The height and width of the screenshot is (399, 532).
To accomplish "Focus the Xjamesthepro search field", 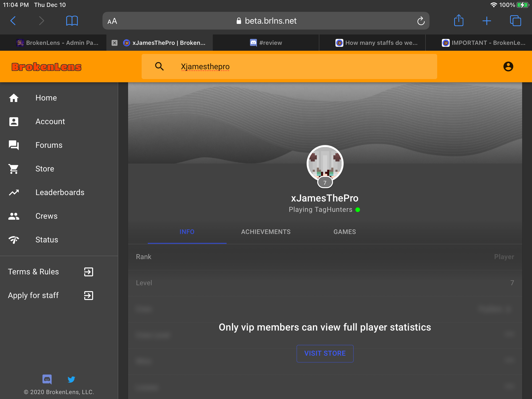I will (289, 66).
